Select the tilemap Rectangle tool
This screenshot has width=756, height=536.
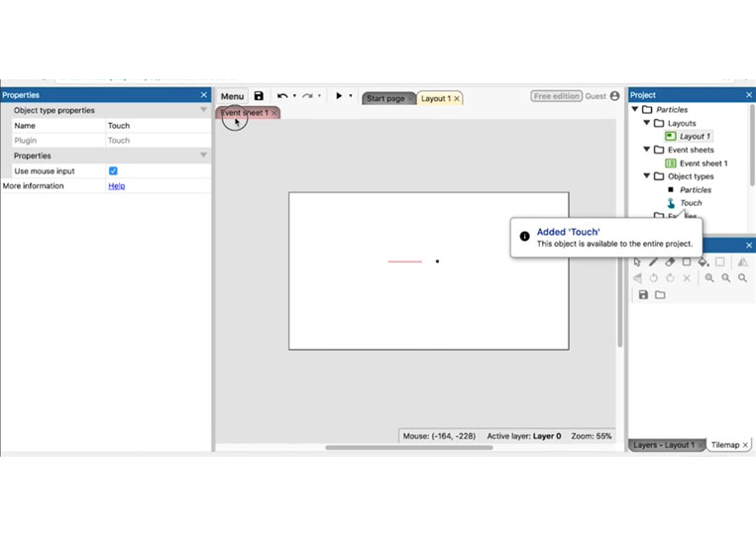(687, 263)
